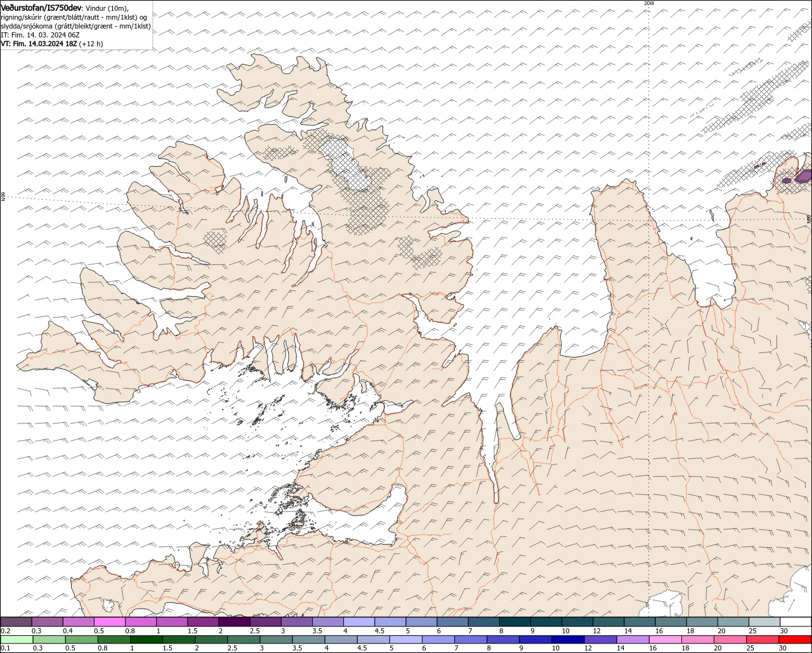The image size is (812, 653).
Task: Pick the darkest purple swatch after 2, upper legend
Action: point(234,622)
